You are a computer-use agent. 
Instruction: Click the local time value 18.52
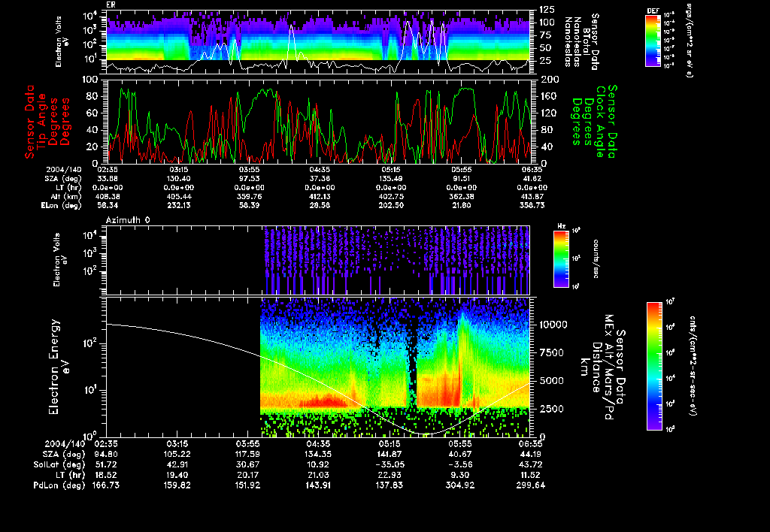(x=106, y=475)
